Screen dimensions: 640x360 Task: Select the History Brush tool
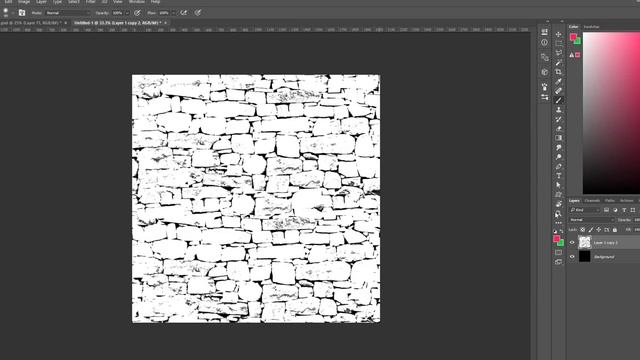pyautogui.click(x=558, y=119)
